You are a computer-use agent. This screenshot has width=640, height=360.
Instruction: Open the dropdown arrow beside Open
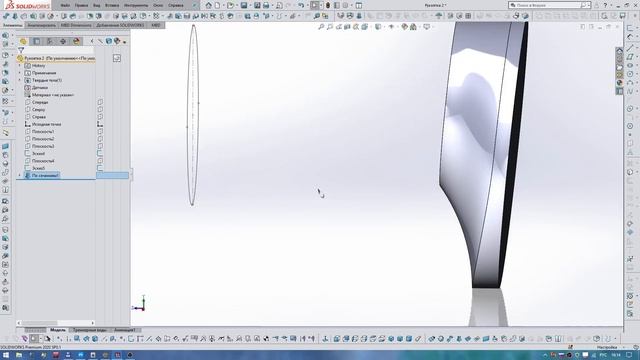pos(236,6)
